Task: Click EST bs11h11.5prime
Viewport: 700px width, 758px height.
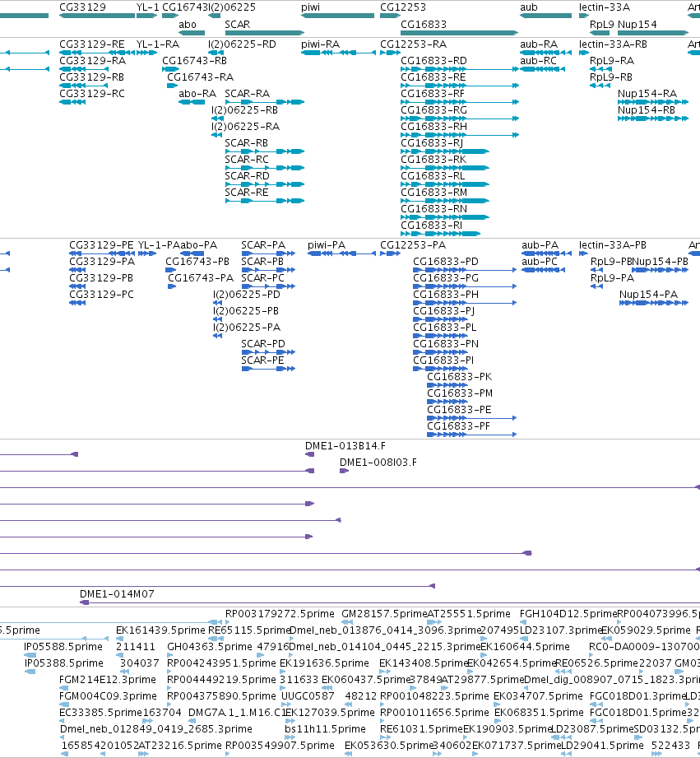Action: (325, 728)
